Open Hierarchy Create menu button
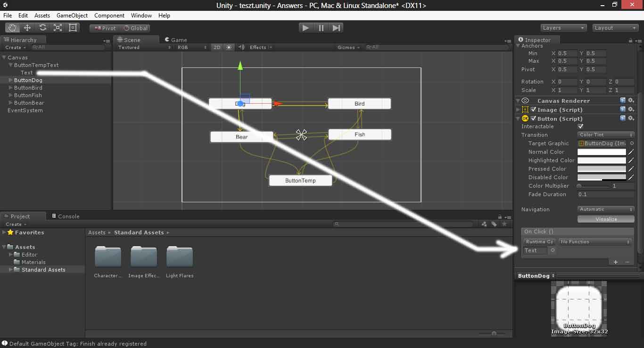 (16, 47)
